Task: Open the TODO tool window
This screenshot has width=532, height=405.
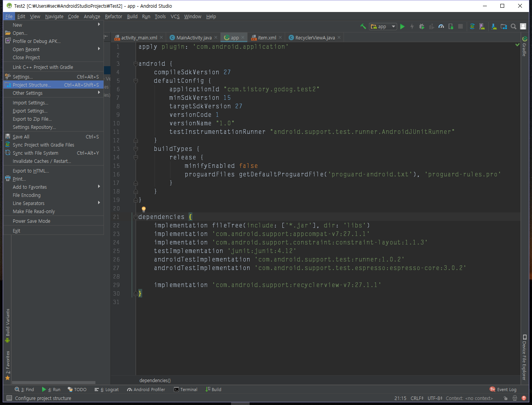Action: (x=77, y=390)
